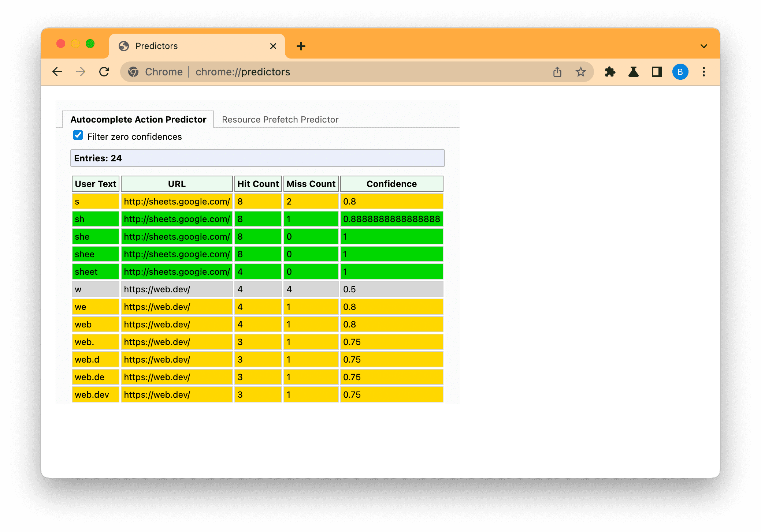This screenshot has width=761, height=532.
Task: Click the Miss Count column header
Action: [311, 184]
